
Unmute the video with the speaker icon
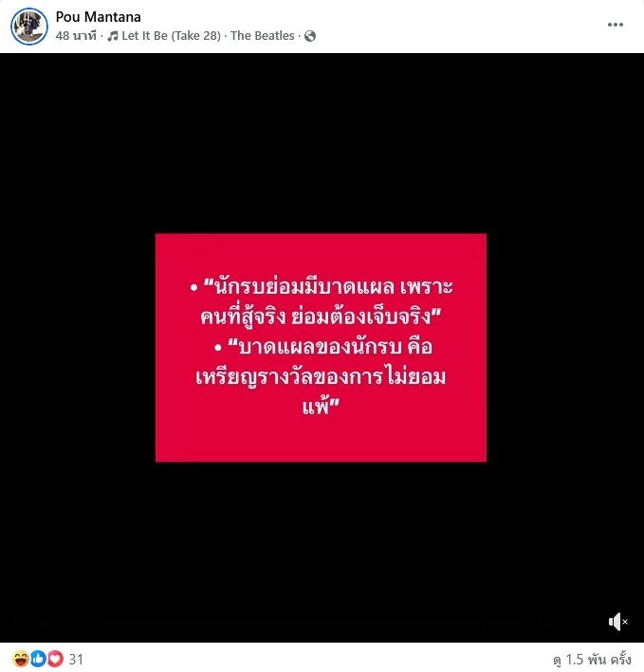tap(617, 622)
